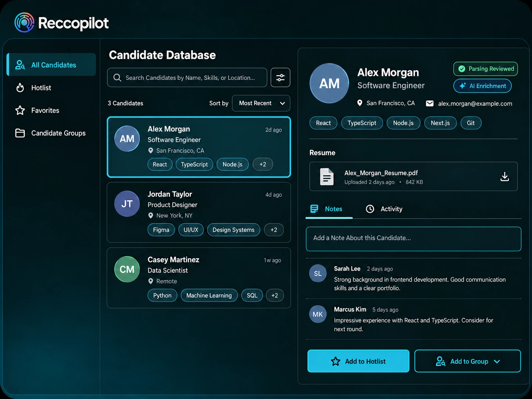Click the Machine Learning tag on Casey's card
532x399 pixels.
click(x=209, y=295)
